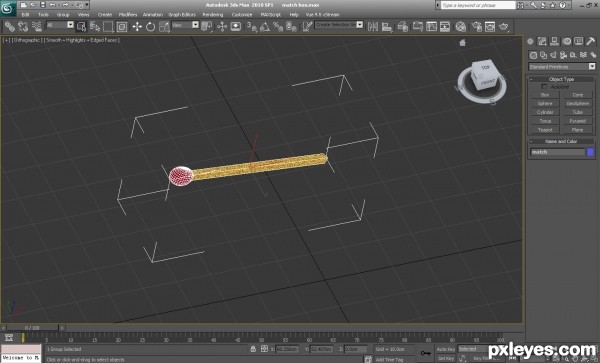The image size is (600, 363).
Task: Activate the Select and Scale tool
Action: 164,26
